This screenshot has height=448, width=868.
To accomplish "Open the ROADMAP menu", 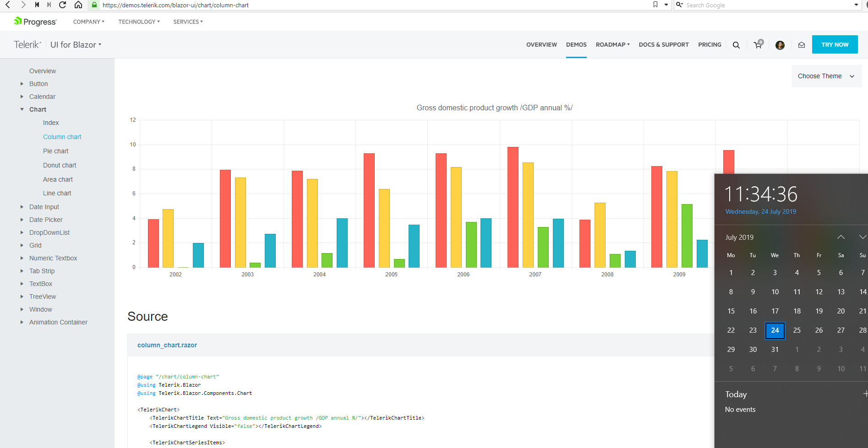I will pos(613,44).
